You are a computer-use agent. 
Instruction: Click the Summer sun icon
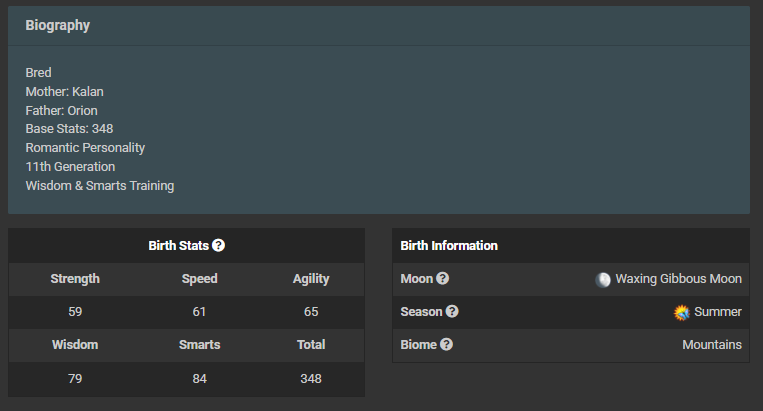click(x=682, y=312)
